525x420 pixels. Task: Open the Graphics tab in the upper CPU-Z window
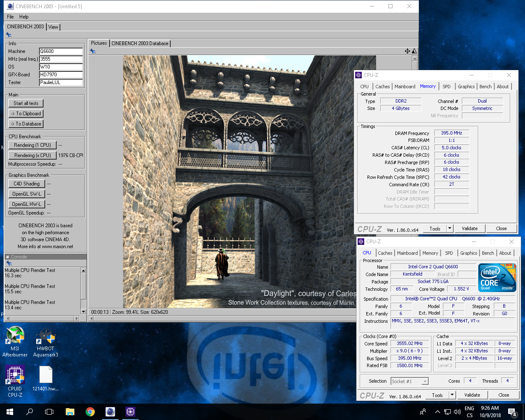click(466, 87)
